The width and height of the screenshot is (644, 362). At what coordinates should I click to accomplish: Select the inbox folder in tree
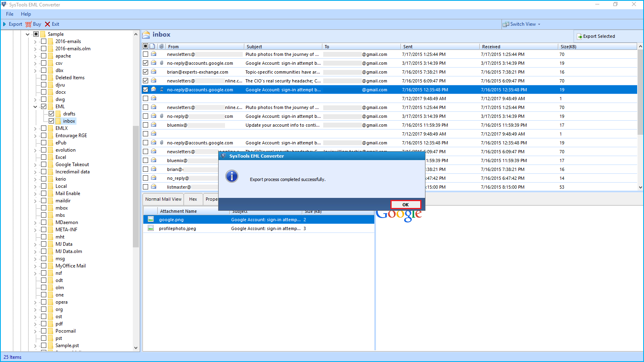[x=69, y=121]
